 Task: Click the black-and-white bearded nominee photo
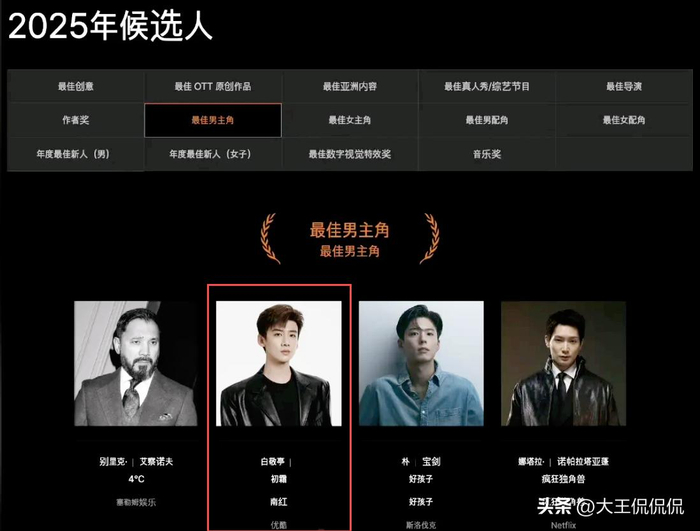click(136, 364)
